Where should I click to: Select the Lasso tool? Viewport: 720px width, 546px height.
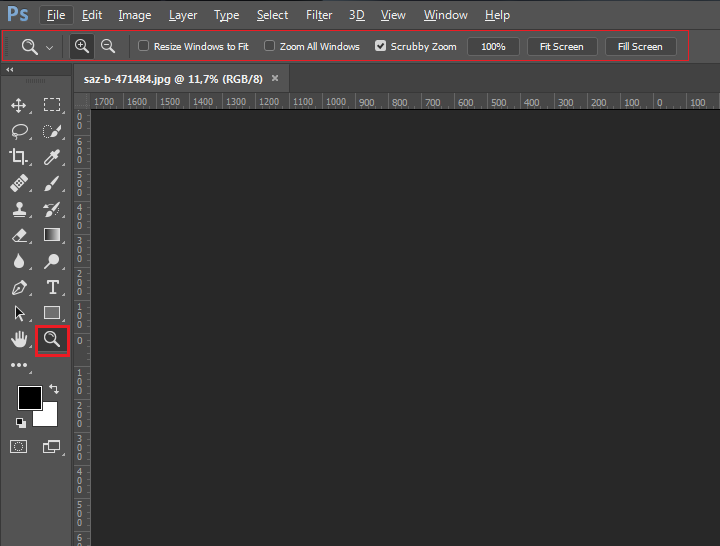tap(18, 131)
